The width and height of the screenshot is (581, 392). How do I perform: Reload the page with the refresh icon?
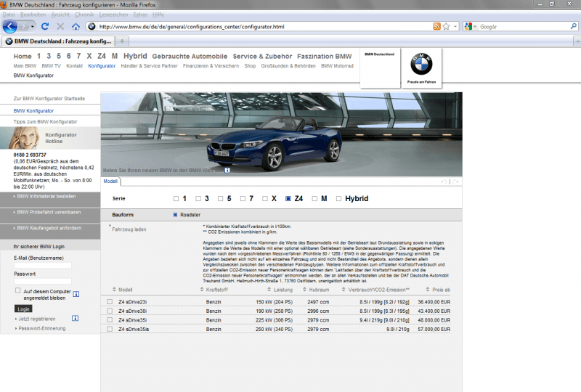[x=45, y=26]
